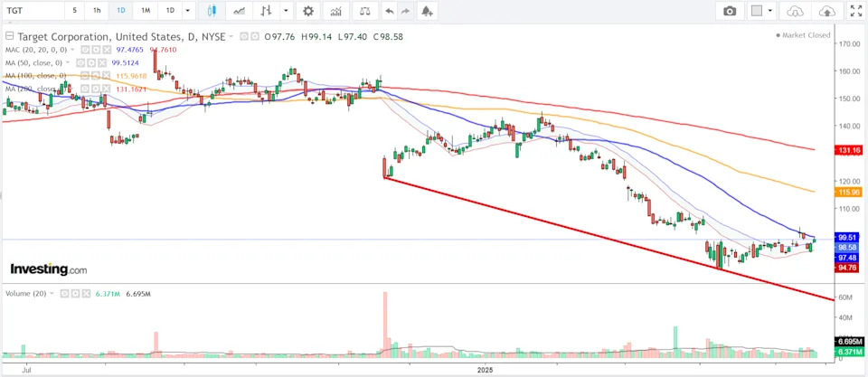Take a chart snapshot with camera icon

[731, 11]
